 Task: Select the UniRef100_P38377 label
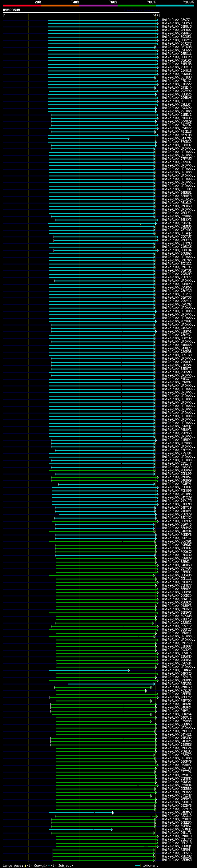pyautogui.click(x=177, y=277)
